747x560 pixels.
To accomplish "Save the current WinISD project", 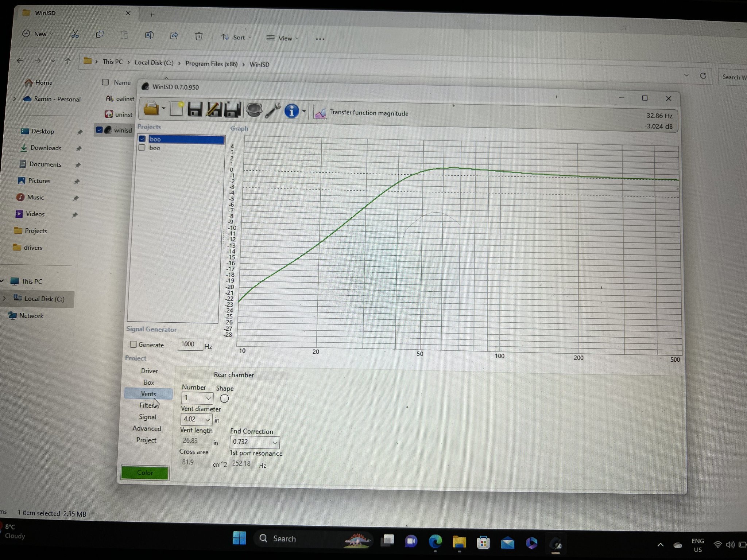I will pos(195,109).
